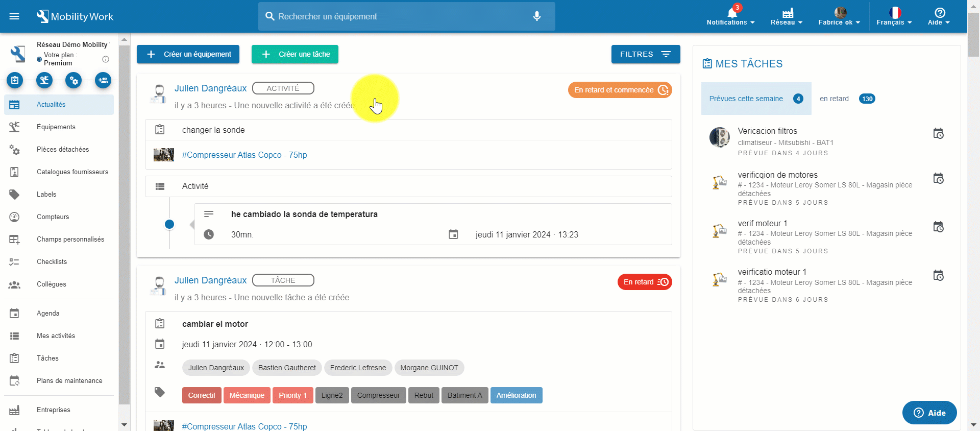
Task: Open Équipements in the sidebar
Action: [56, 127]
